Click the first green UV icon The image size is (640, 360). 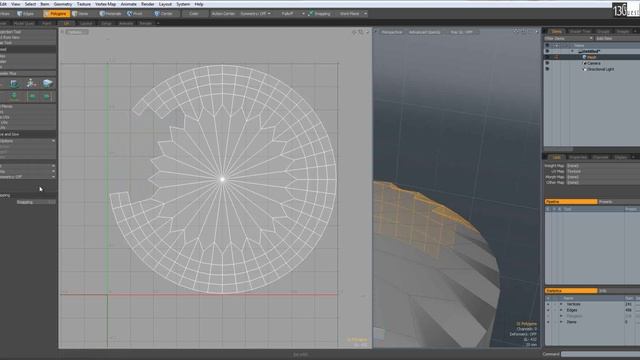point(14,96)
